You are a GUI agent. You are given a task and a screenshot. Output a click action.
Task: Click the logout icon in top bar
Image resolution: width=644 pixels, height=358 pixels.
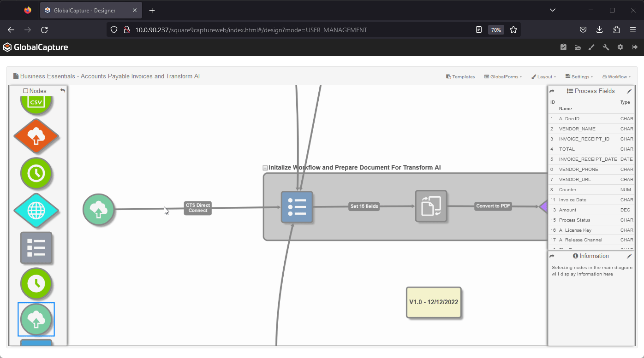(x=635, y=47)
